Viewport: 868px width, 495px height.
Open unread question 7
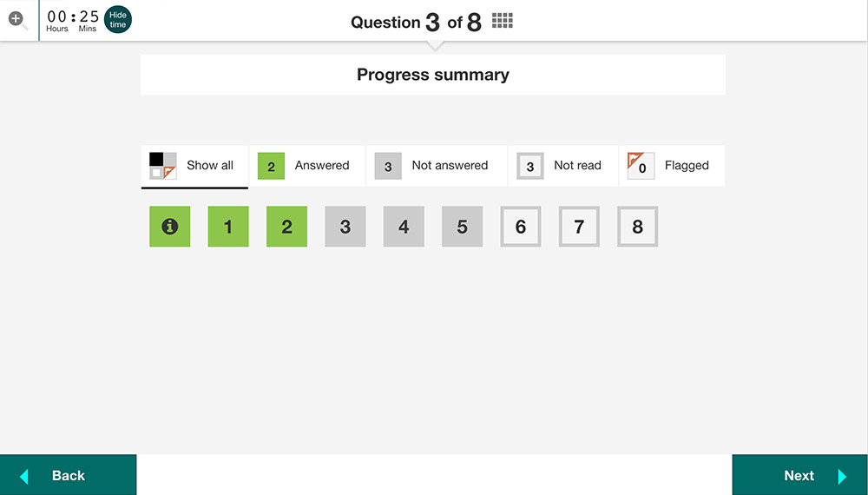[x=579, y=227]
